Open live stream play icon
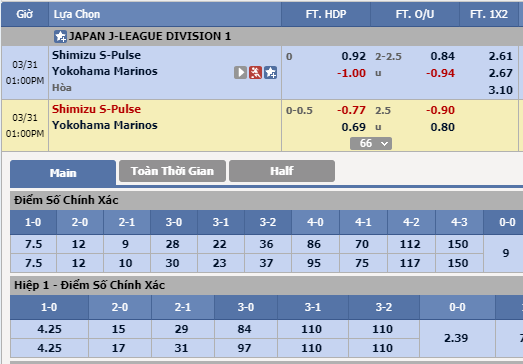Viewport: 523px width, 364px height. pos(240,72)
